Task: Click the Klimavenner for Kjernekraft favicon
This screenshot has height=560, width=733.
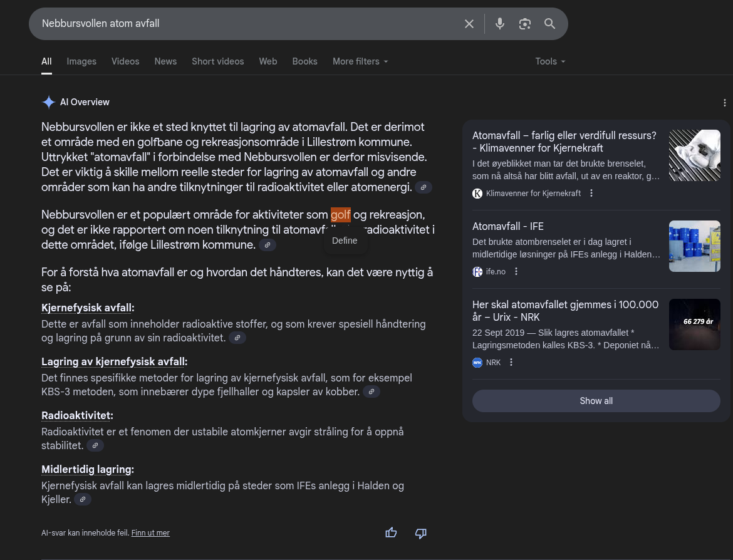Action: click(x=477, y=194)
